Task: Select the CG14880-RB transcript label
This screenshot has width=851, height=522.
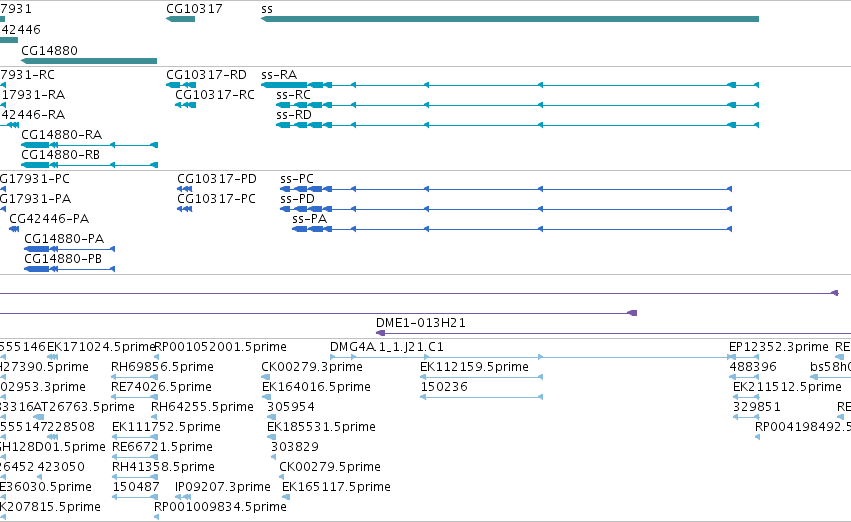Action: click(x=61, y=154)
